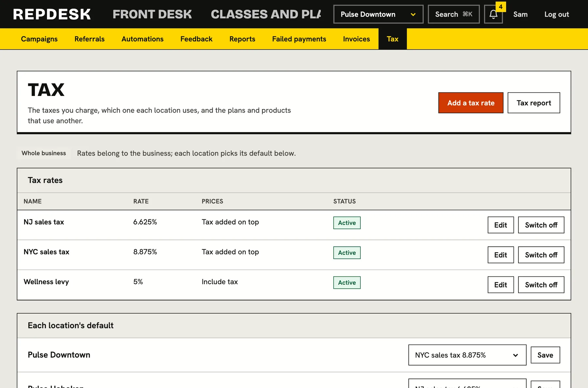Screen dimensions: 588x388
Task: Edit the NJ sales tax rate
Action: (x=500, y=225)
